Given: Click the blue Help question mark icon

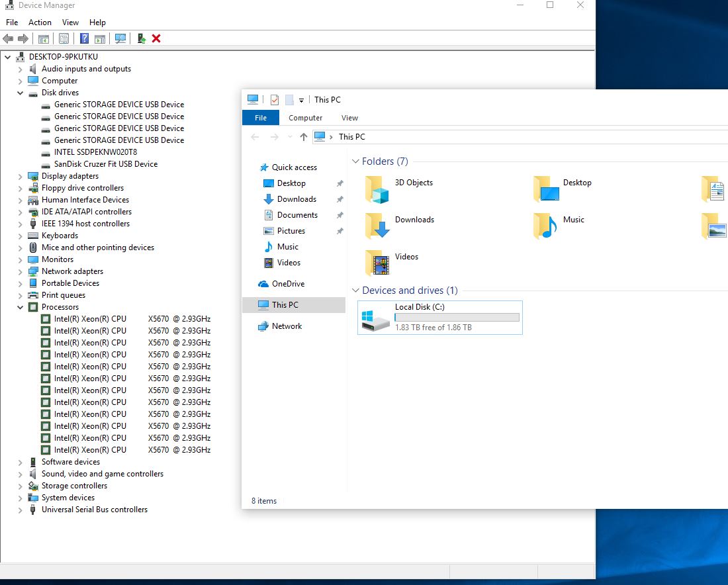Looking at the screenshot, I should pyautogui.click(x=84, y=38).
